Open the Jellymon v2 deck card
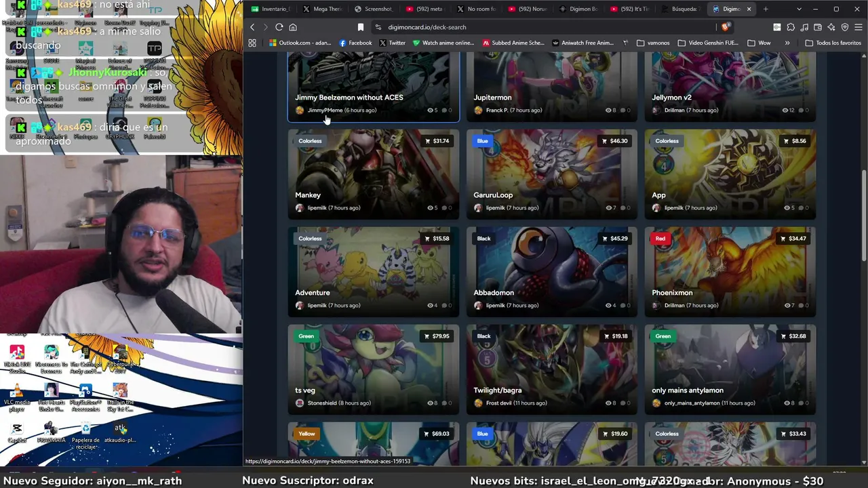 730,88
